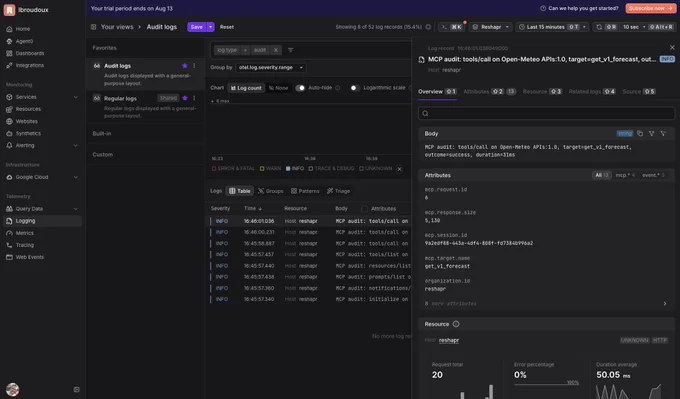Open Home from the left sidebar
The image size is (680, 399).
click(x=23, y=29)
